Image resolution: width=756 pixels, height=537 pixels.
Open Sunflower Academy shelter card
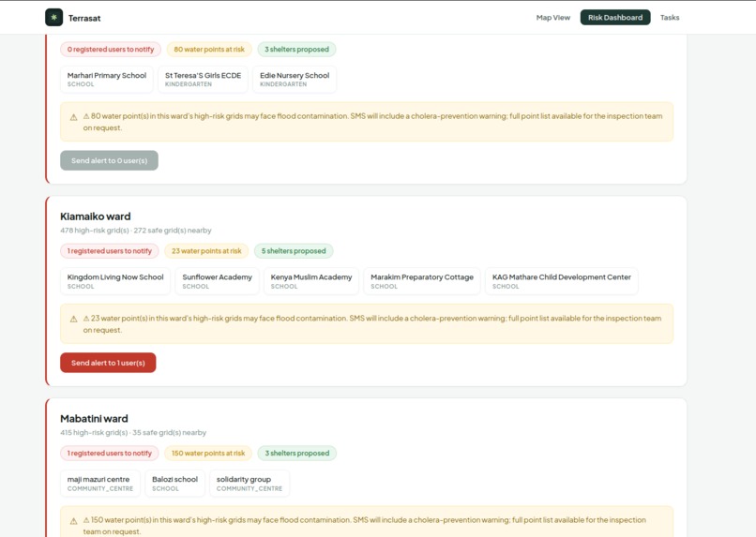[x=217, y=281]
